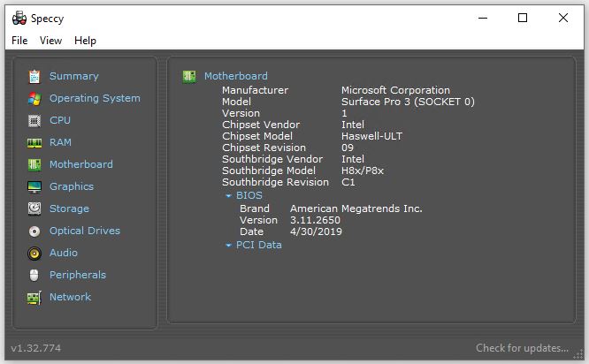Viewport: 589px width, 364px height.
Task: Click the Manufacturer label
Action: (255, 90)
